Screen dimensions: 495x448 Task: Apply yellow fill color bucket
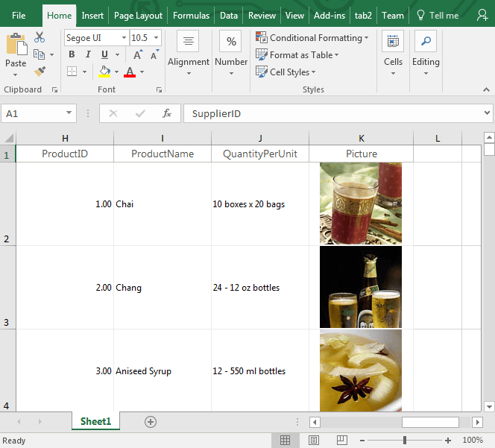(x=104, y=72)
